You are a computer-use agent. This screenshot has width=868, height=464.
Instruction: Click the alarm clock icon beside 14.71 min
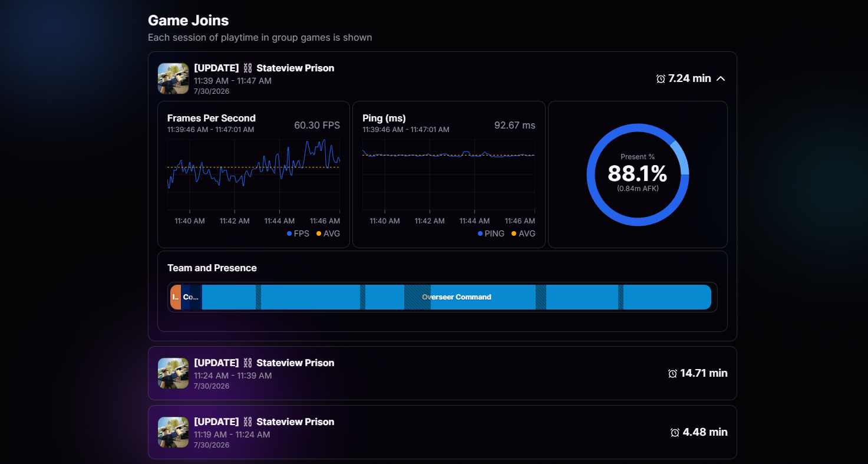click(x=672, y=373)
